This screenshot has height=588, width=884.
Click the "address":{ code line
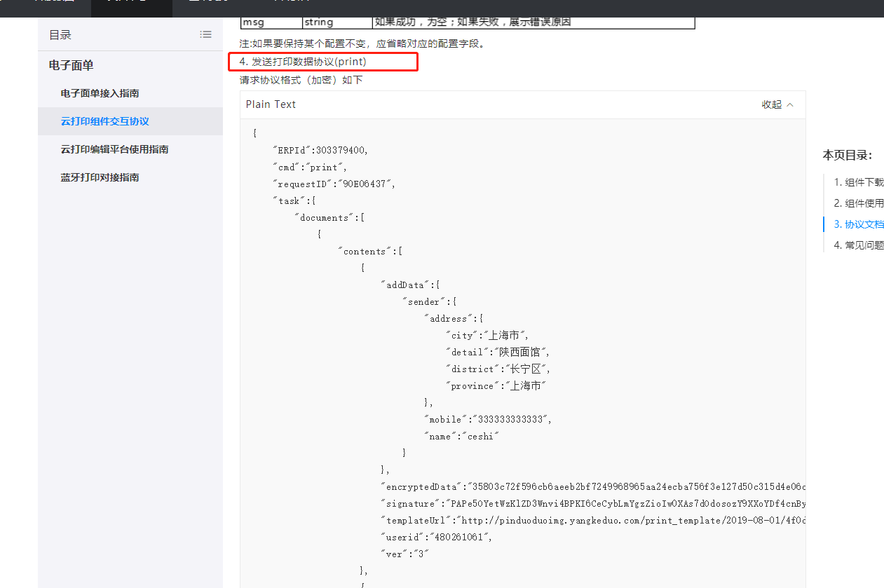pyautogui.click(x=454, y=319)
